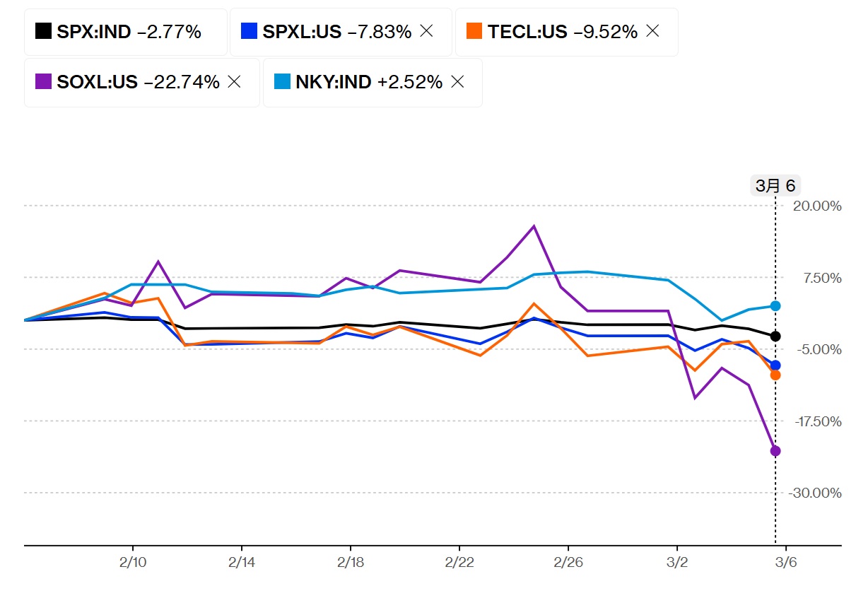Remove SPXL:US from the comparison

(426, 32)
